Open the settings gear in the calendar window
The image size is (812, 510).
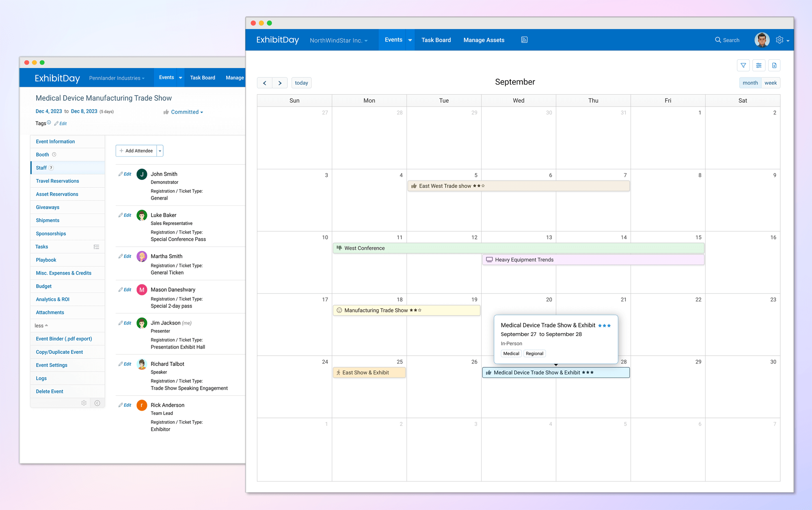tap(779, 40)
